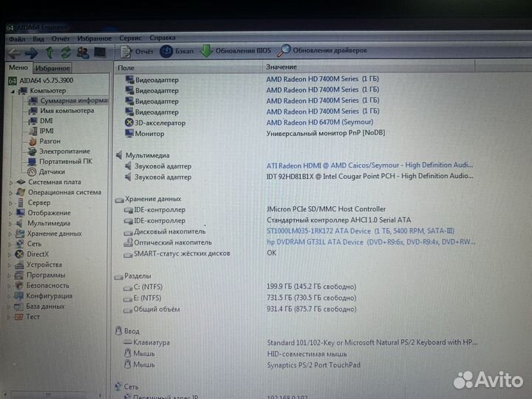Open the hp DVDRAM GT31L ATA Device link
This screenshot has height=399, width=532.
371,242
